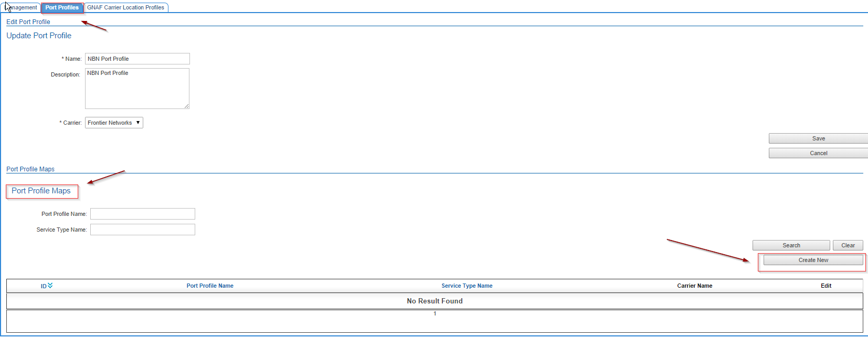Click the Port Profile Name search input
Image resolution: width=868 pixels, height=338 pixels.
142,214
